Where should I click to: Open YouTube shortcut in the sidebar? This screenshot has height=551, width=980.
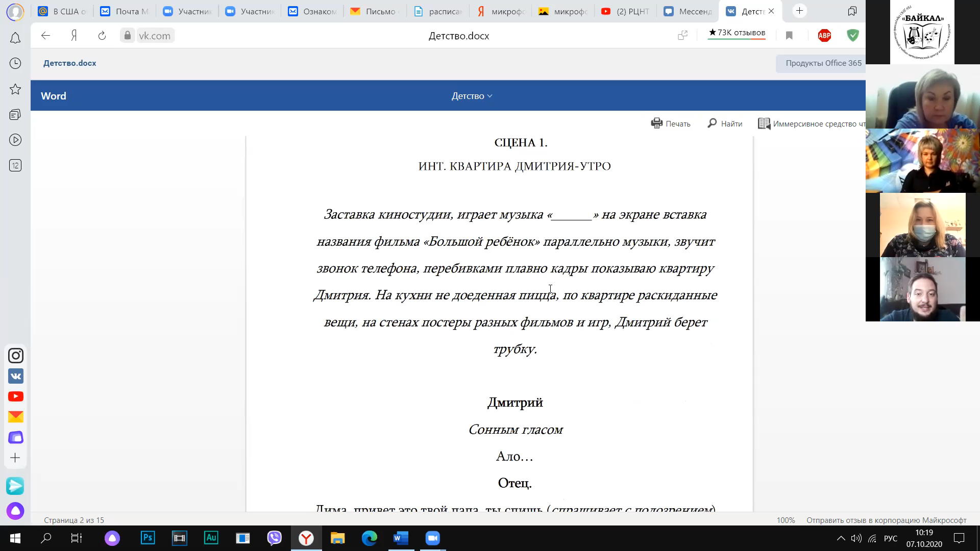point(16,396)
